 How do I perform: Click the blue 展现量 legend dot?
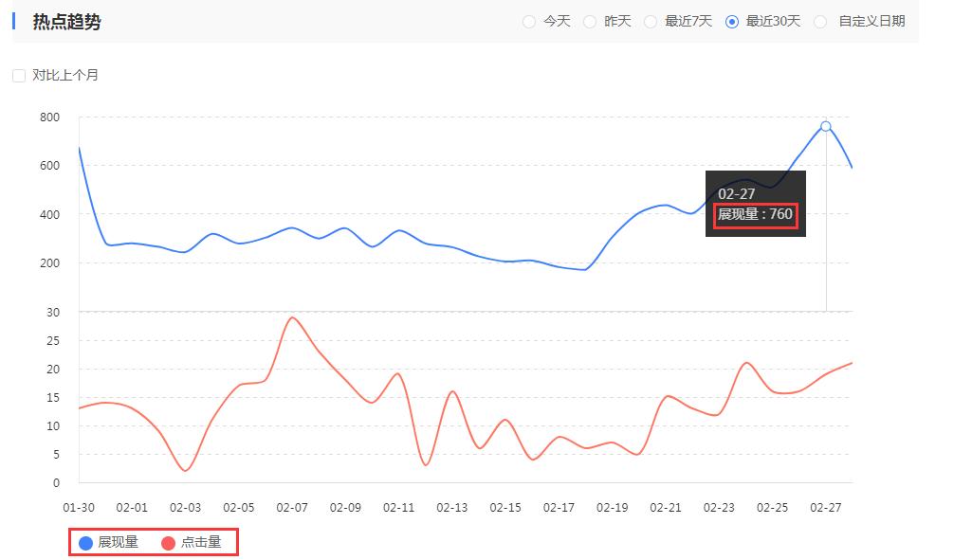(x=85, y=542)
